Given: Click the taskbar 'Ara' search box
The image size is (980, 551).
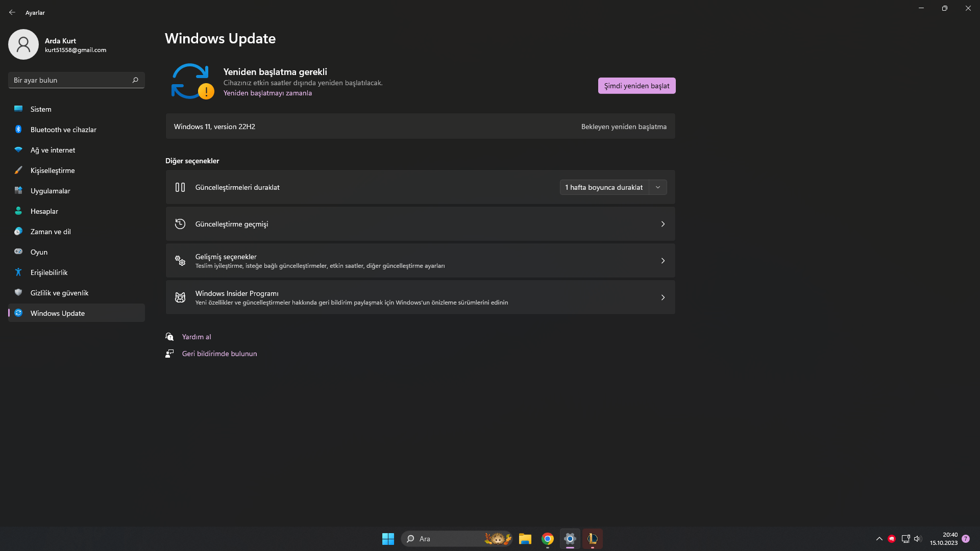Looking at the screenshot, I should (x=457, y=539).
